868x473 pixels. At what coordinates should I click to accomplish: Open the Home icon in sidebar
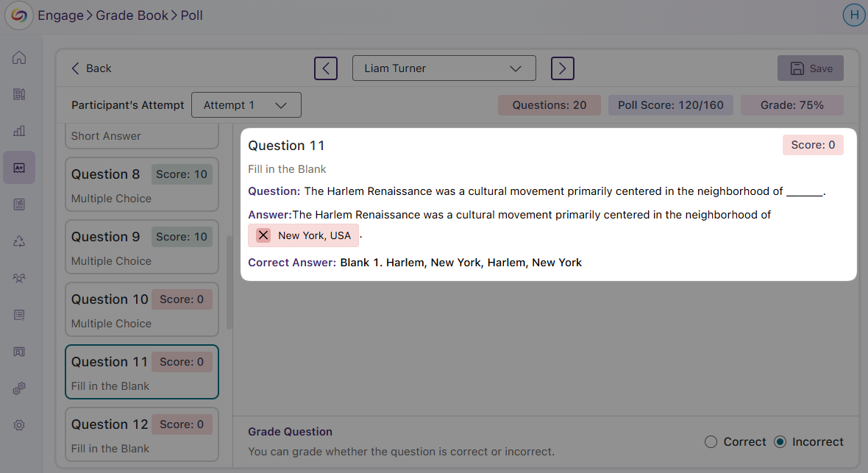[19, 58]
